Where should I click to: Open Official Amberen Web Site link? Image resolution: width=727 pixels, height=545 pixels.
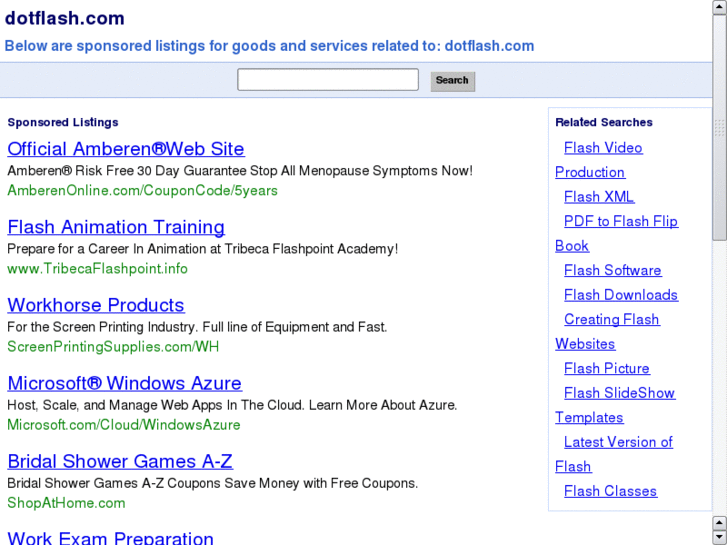126,149
